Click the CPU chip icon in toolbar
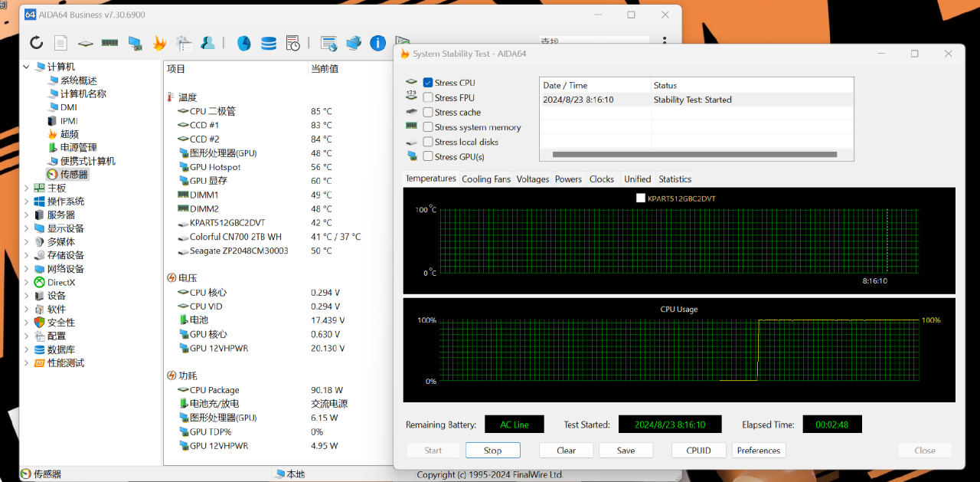 tap(86, 43)
